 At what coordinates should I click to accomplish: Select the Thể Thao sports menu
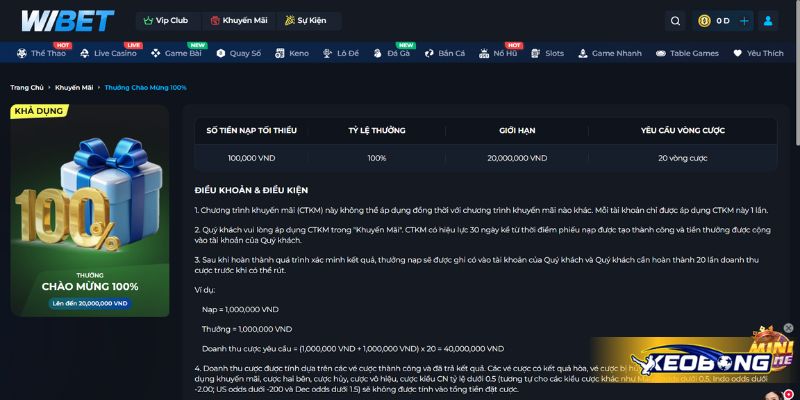coord(41,53)
